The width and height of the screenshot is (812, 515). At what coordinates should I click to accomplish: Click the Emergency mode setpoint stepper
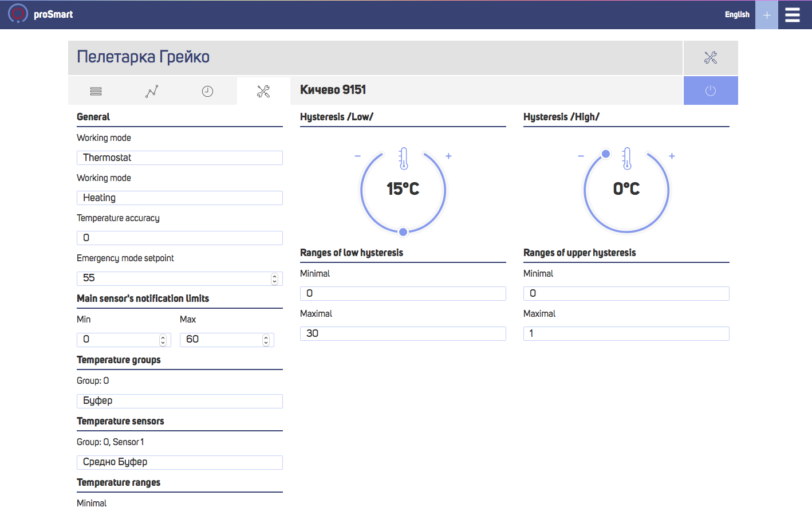tap(274, 278)
